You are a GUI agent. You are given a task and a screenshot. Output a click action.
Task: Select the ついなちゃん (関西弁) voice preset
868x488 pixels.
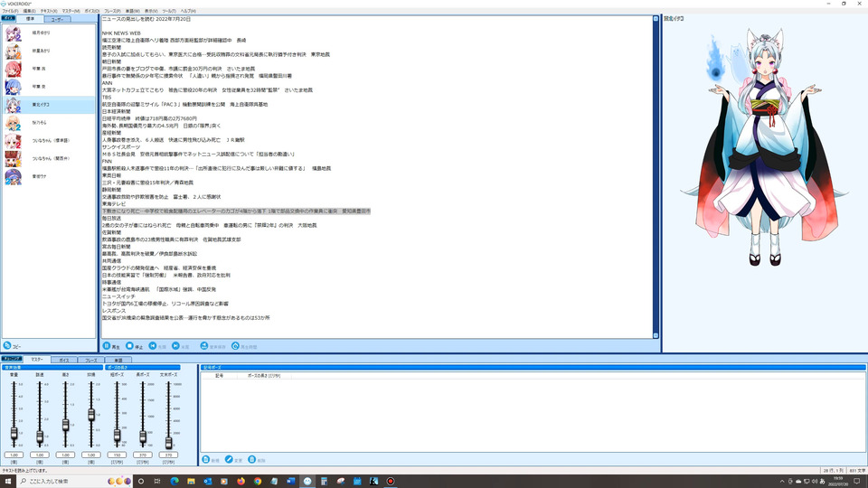click(x=49, y=158)
